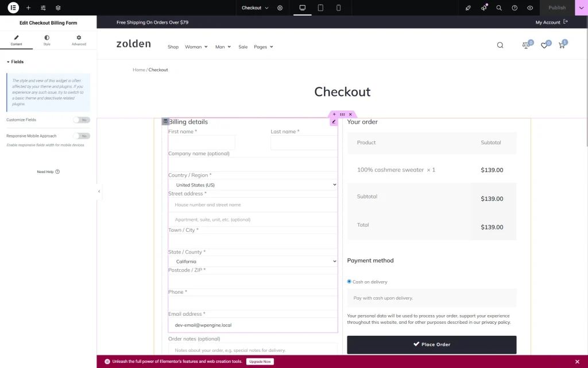
Task: Switch to desktop device view
Action: (303, 7)
